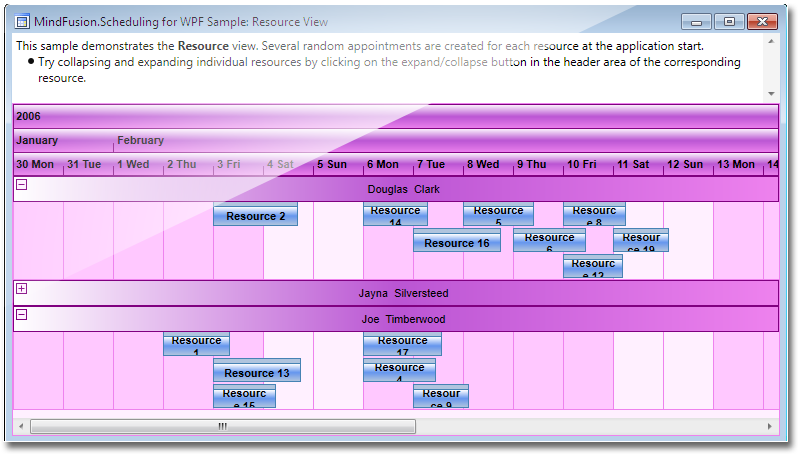Click the February month header
Image resolution: width=805 pixels, height=459 pixels.
pyautogui.click(x=140, y=141)
